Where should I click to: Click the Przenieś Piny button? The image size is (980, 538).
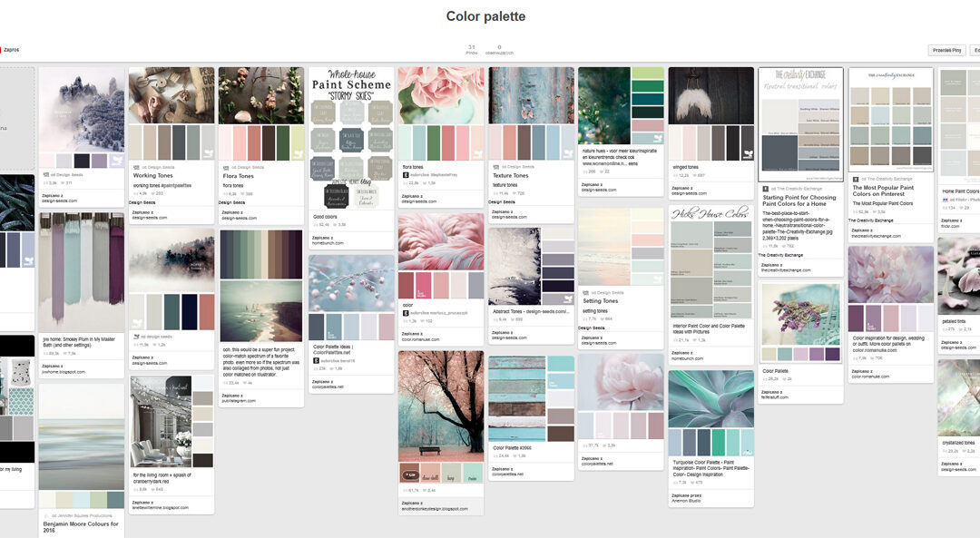[946, 51]
